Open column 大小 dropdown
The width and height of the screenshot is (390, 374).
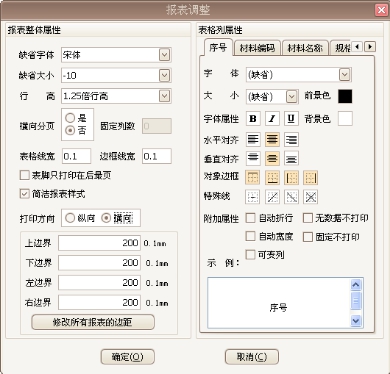pos(292,97)
